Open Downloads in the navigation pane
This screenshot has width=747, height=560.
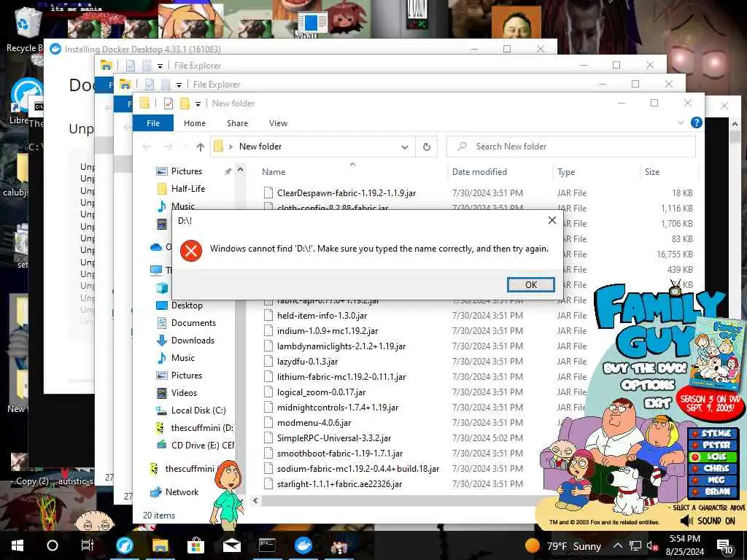click(193, 340)
